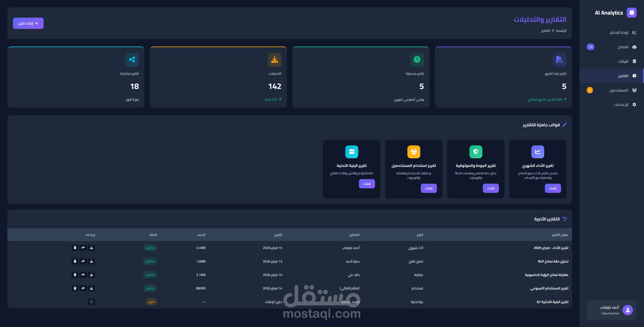
Task: Delete the 3.1MB computer vision comparison report
Action: (75, 275)
